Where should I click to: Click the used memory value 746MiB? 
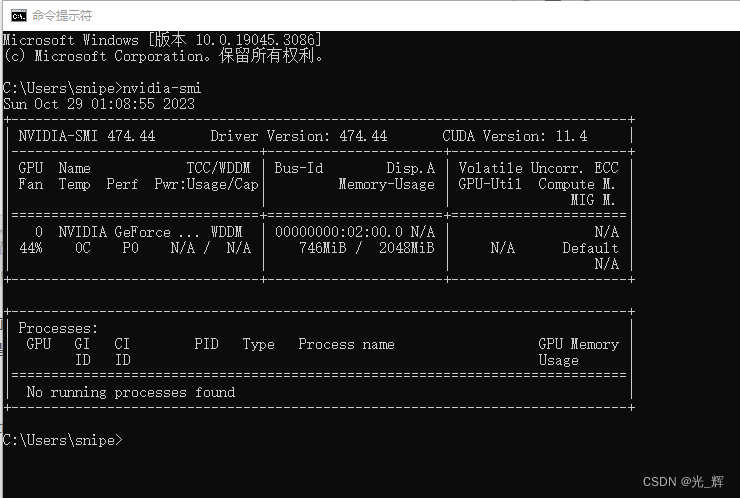click(x=323, y=248)
